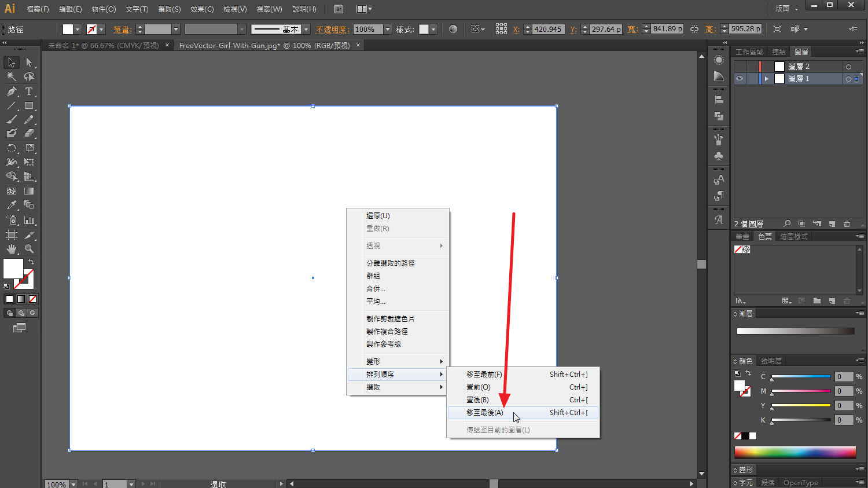Viewport: 868px width, 488px height.
Task: Open the zoom level dropdown at bottom
Action: (73, 484)
